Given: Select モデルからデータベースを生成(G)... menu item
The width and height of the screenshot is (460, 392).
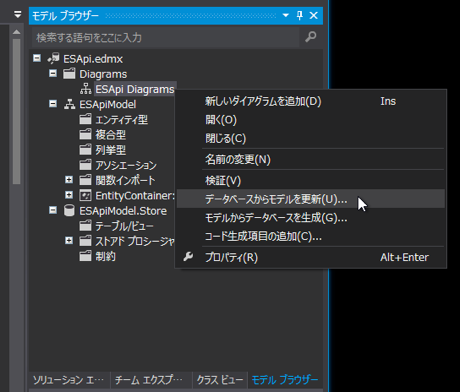Looking at the screenshot, I should coord(311,218).
